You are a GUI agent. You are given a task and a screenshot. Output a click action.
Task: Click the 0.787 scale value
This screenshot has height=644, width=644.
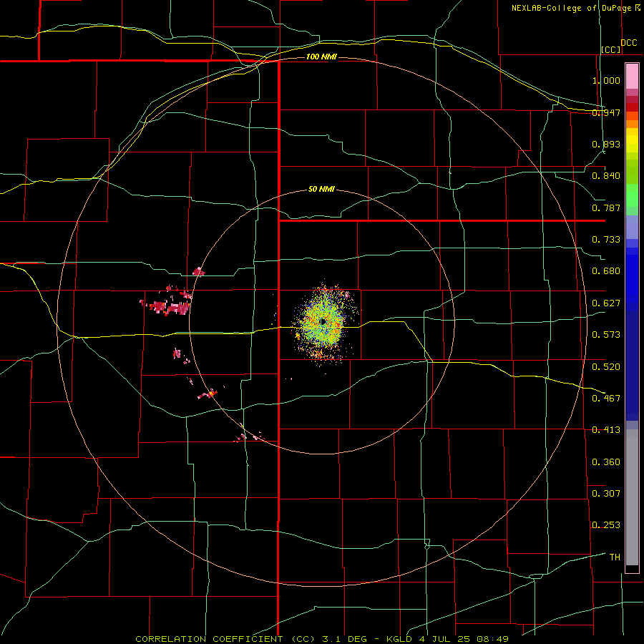coord(606,208)
